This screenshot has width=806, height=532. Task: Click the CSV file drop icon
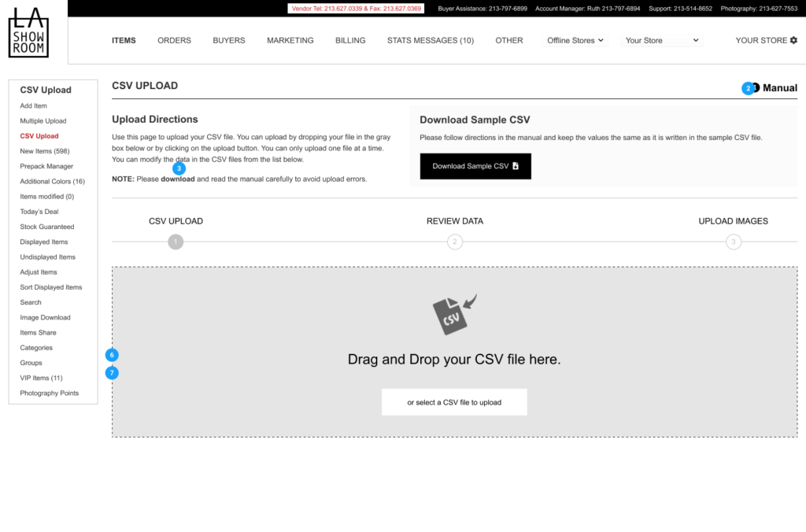[454, 314]
